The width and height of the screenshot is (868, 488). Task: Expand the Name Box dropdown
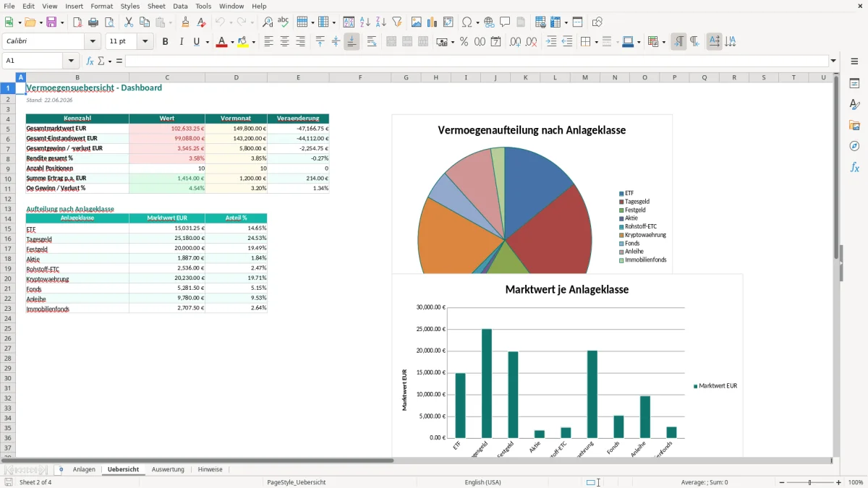(x=71, y=61)
